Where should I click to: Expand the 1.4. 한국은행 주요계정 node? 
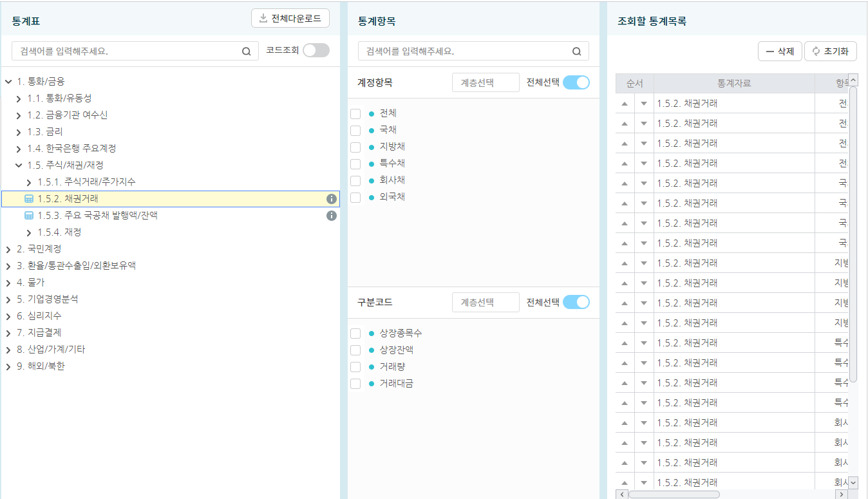click(x=19, y=149)
